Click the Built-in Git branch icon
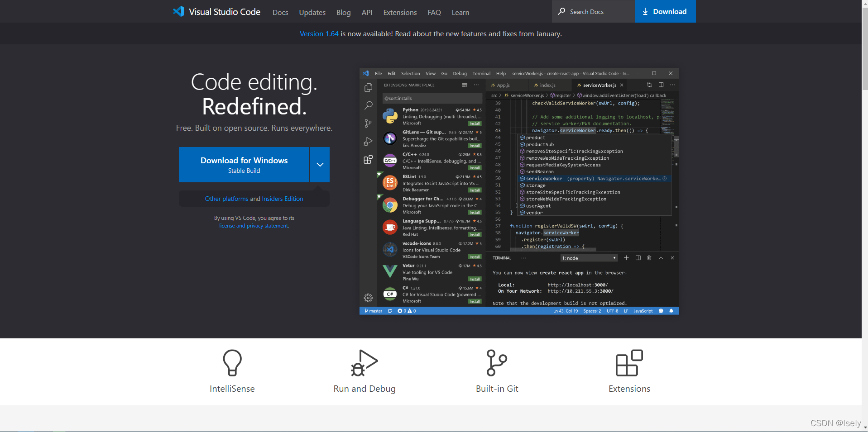This screenshot has height=432, width=868. coord(497,362)
